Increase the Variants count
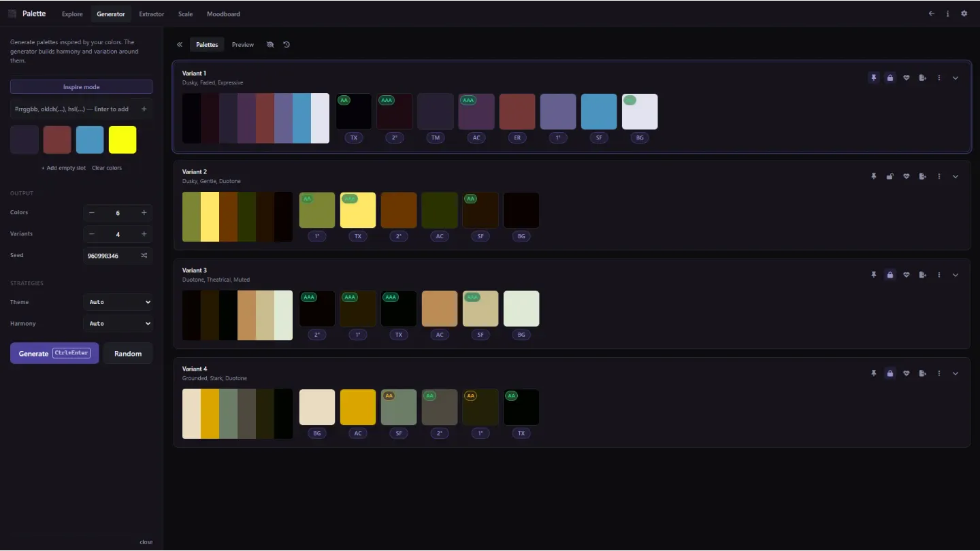The width and height of the screenshot is (980, 551). pyautogui.click(x=144, y=234)
